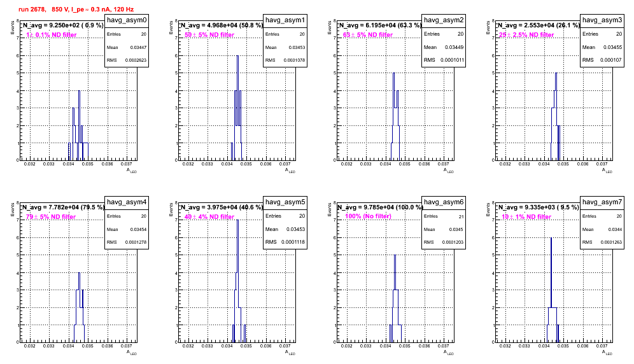The width and height of the screenshot is (634, 364).
Task: Click the 79 ± 5% ND filter label
Action: (51, 217)
